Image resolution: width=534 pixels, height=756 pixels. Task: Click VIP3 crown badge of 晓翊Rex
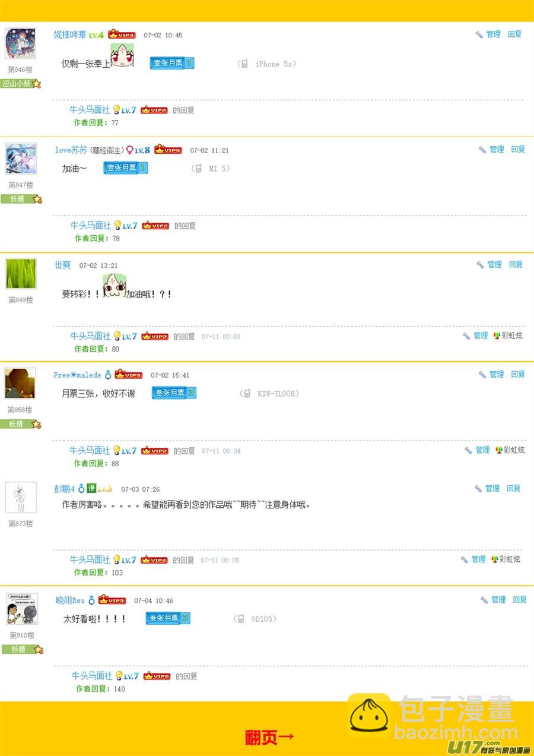(x=112, y=600)
